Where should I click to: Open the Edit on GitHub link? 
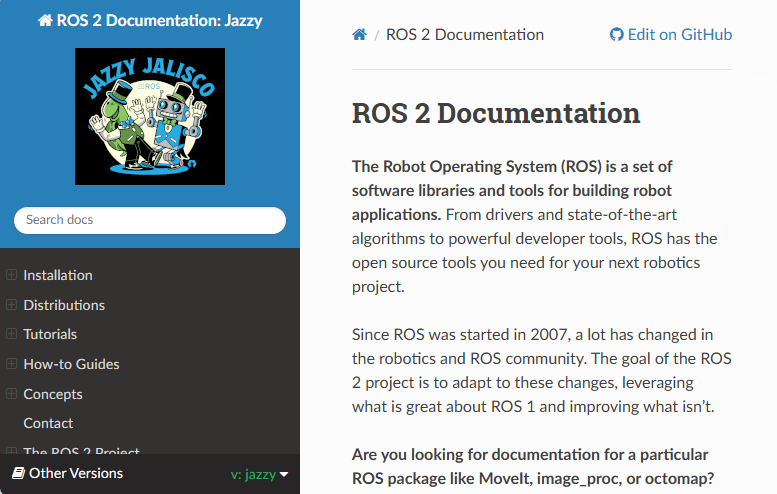tap(671, 35)
